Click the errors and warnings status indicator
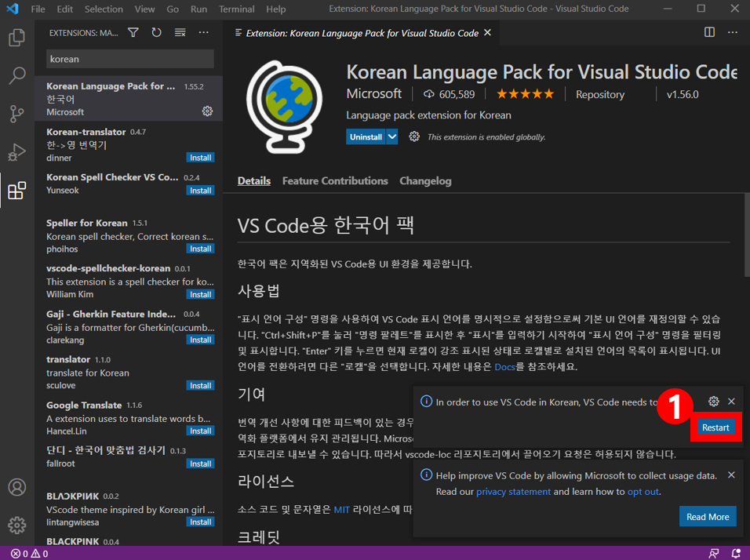Viewport: 750px width, 560px height. coord(30,553)
